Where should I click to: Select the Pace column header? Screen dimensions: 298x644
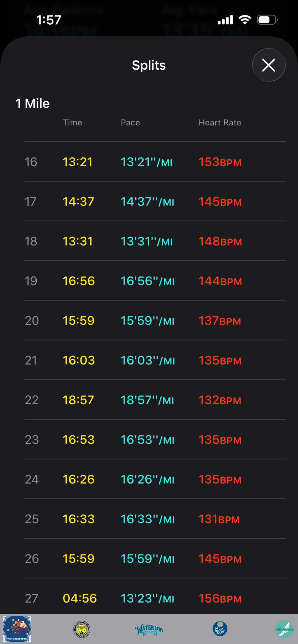[130, 123]
